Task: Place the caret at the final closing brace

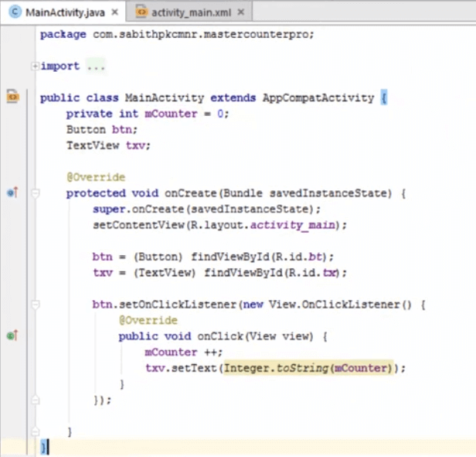Action: click(x=43, y=448)
